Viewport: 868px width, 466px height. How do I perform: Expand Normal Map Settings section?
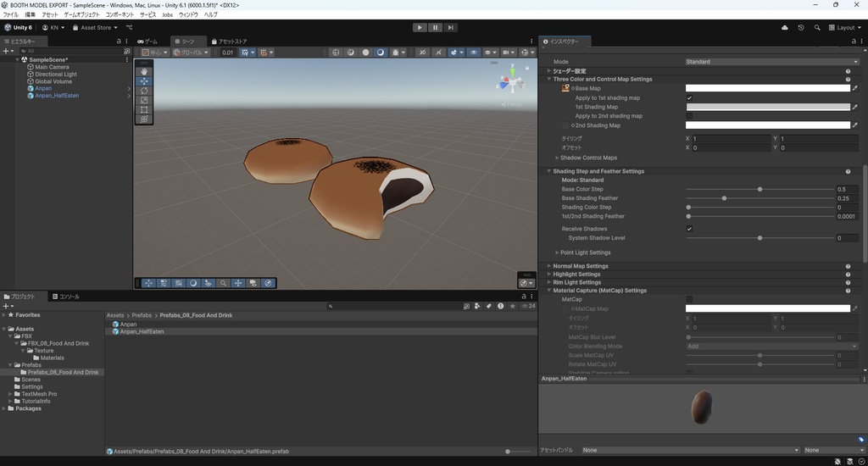click(x=549, y=266)
